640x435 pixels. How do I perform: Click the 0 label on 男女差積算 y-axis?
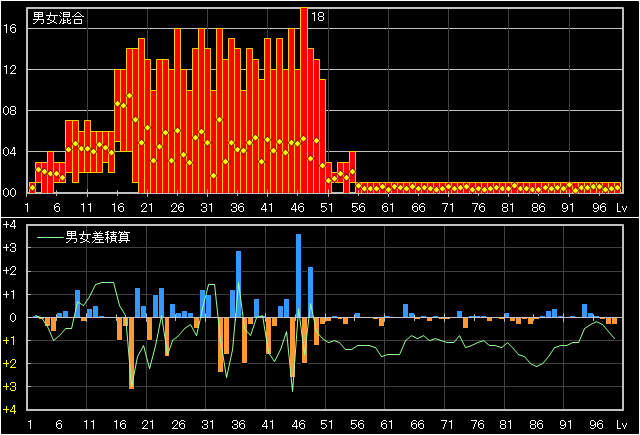[13, 318]
